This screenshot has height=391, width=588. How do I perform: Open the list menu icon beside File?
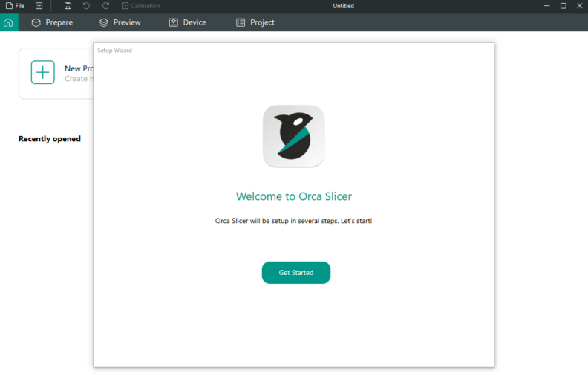(x=39, y=6)
